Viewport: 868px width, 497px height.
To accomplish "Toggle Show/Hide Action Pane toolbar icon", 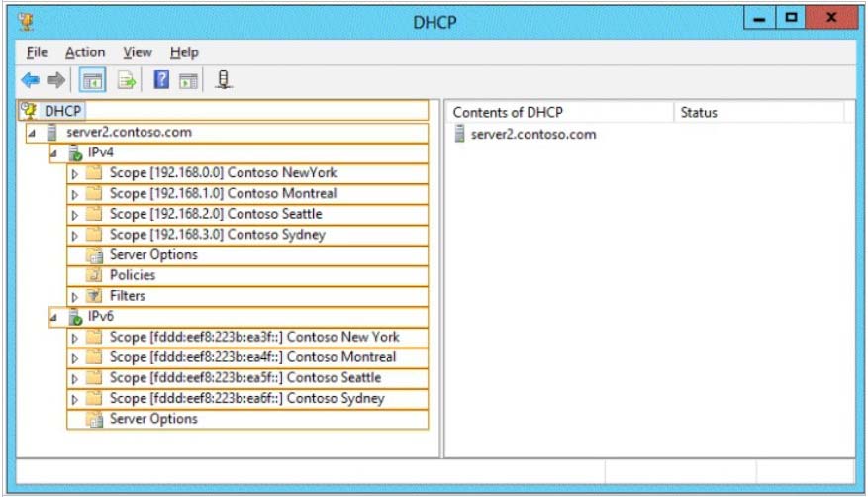I will point(188,81).
